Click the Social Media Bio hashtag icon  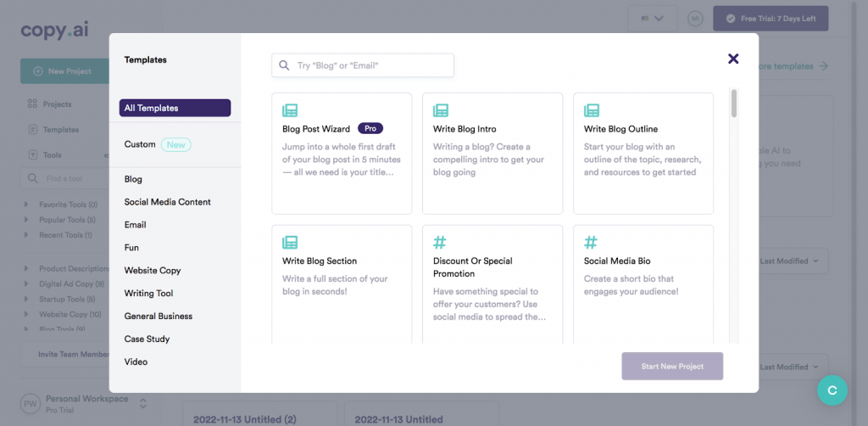[591, 242]
